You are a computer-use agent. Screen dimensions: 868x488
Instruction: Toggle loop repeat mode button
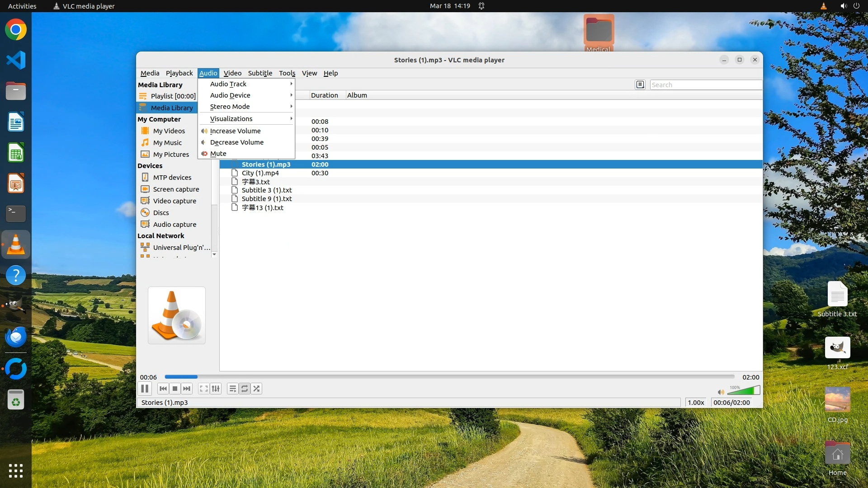[x=245, y=389]
